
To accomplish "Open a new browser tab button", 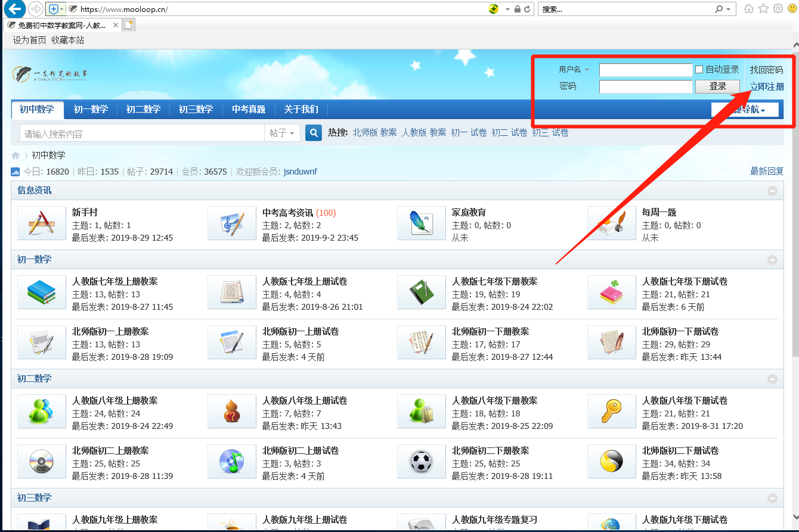I will (x=129, y=25).
